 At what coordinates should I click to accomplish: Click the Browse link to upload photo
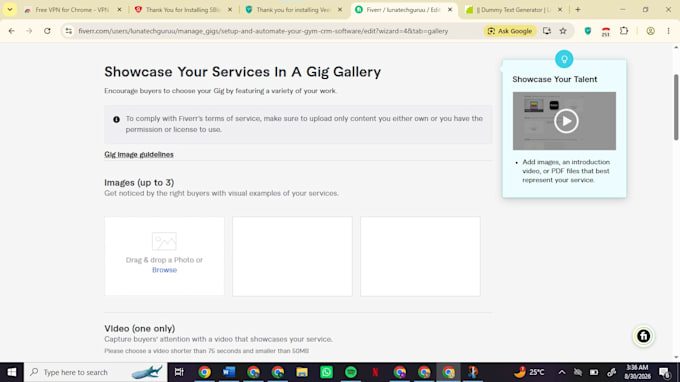pos(164,270)
